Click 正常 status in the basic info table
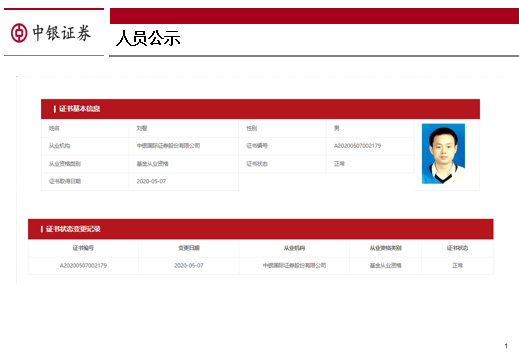The image size is (519, 360). click(339, 164)
